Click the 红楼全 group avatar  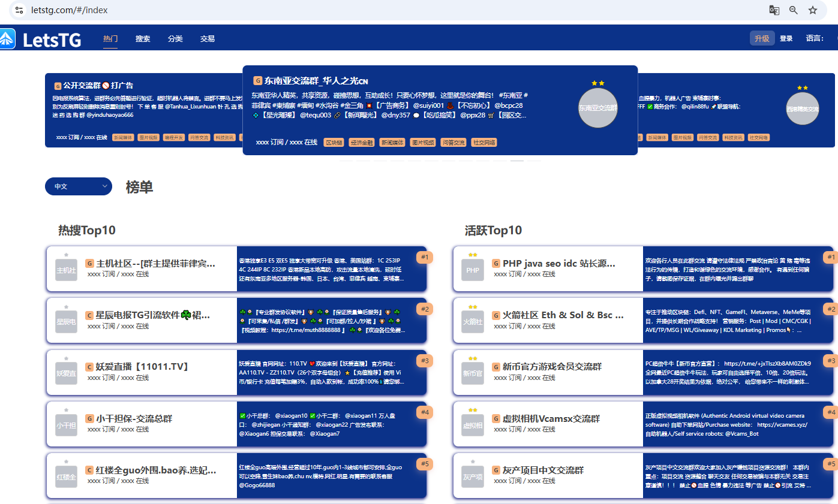tap(67, 478)
